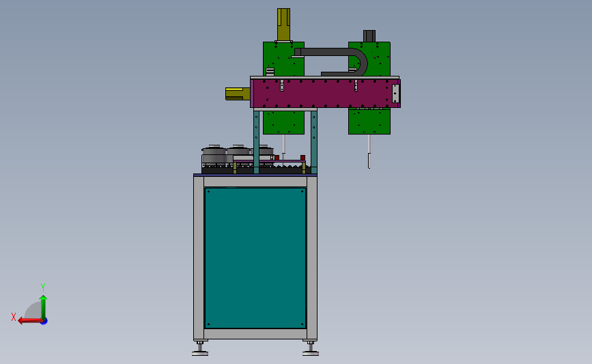Screen dimensions: 592x364
Task: Select the right teal support column
Action: 313,142
